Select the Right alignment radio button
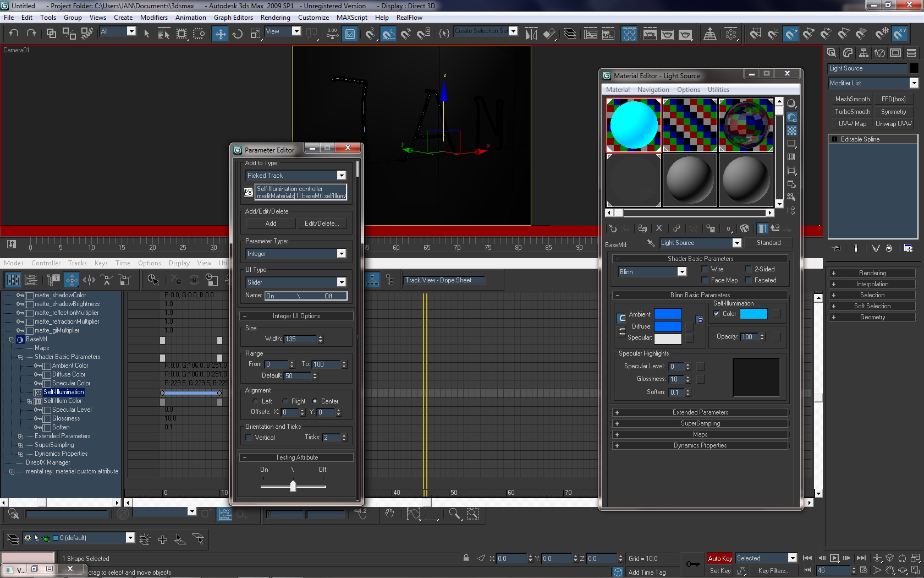Screen dimensions: 924x578 pyautogui.click(x=285, y=401)
